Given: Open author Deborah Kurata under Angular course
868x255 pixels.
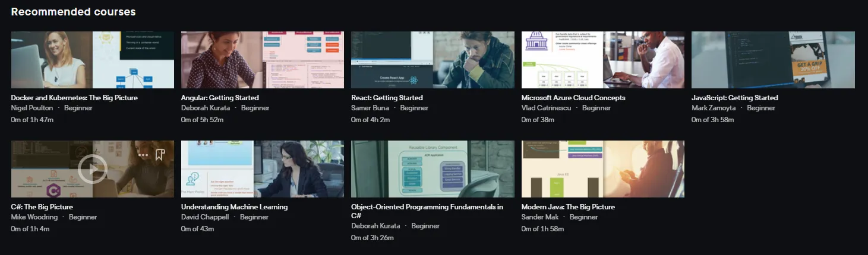Looking at the screenshot, I should tap(206, 108).
